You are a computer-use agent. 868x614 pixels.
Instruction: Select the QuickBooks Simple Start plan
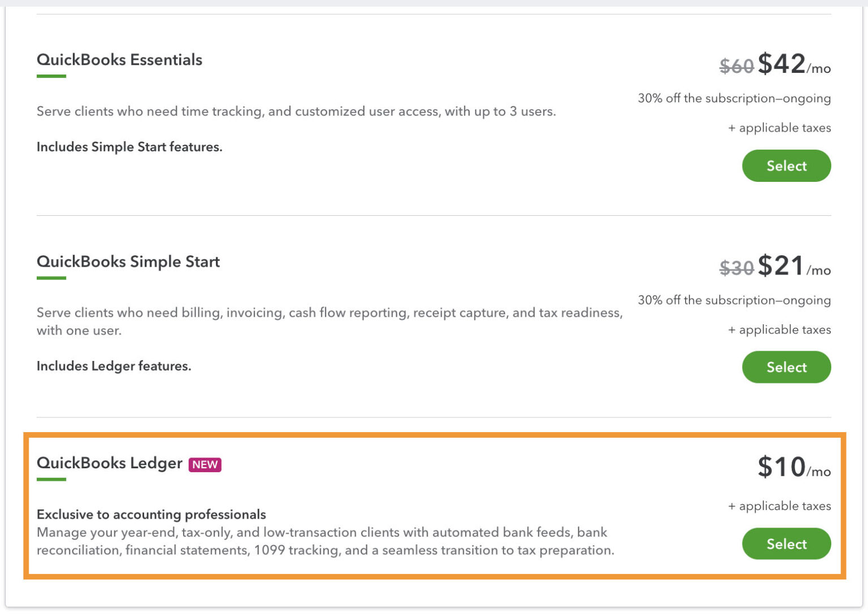(x=786, y=367)
